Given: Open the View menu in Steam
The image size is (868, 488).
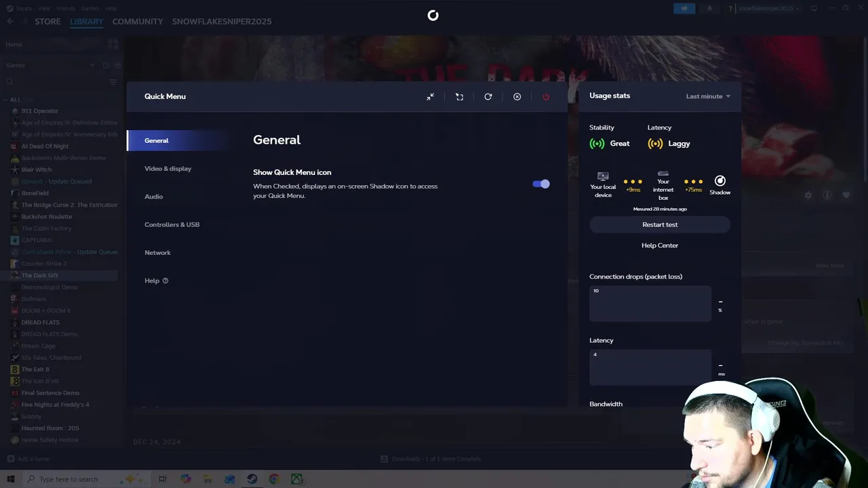Looking at the screenshot, I should 44,8.
